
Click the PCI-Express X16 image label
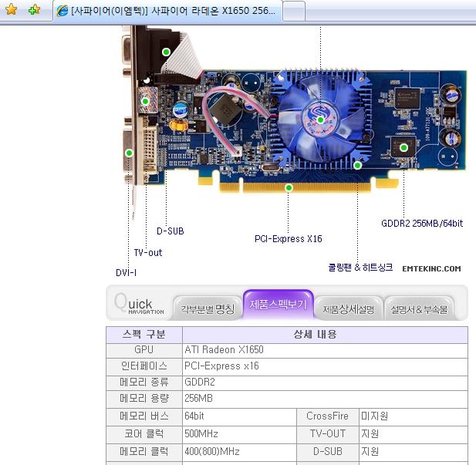tap(288, 239)
